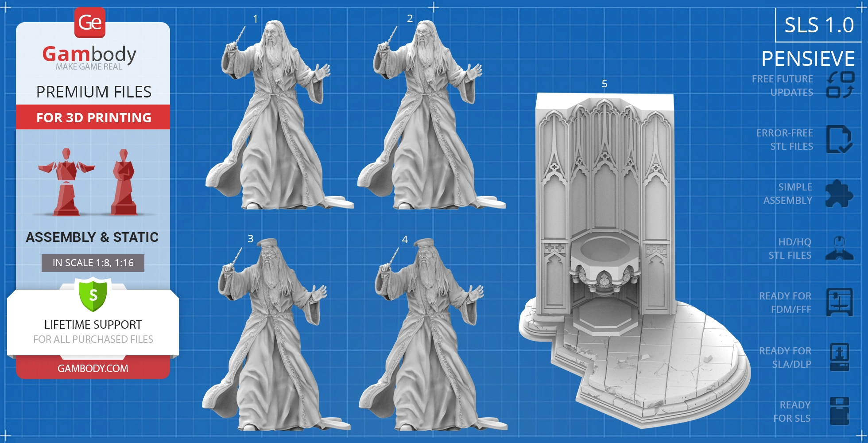Click the Error-Free STL Files checkmark icon
868x443 pixels.
(839, 139)
